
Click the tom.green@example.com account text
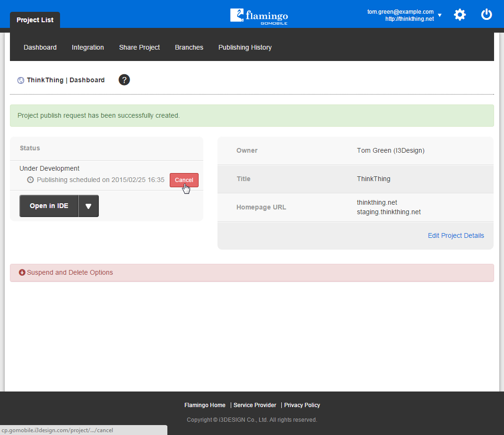coord(400,12)
